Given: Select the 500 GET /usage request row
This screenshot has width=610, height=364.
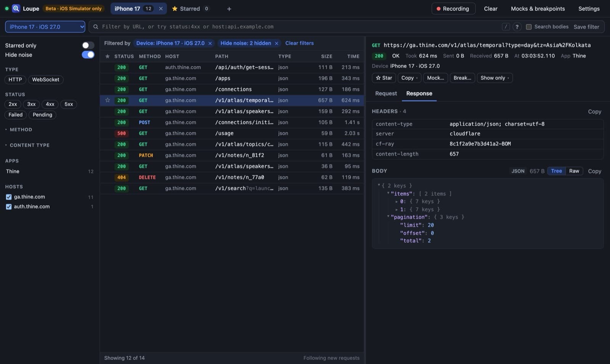Looking at the screenshot, I should (x=232, y=133).
